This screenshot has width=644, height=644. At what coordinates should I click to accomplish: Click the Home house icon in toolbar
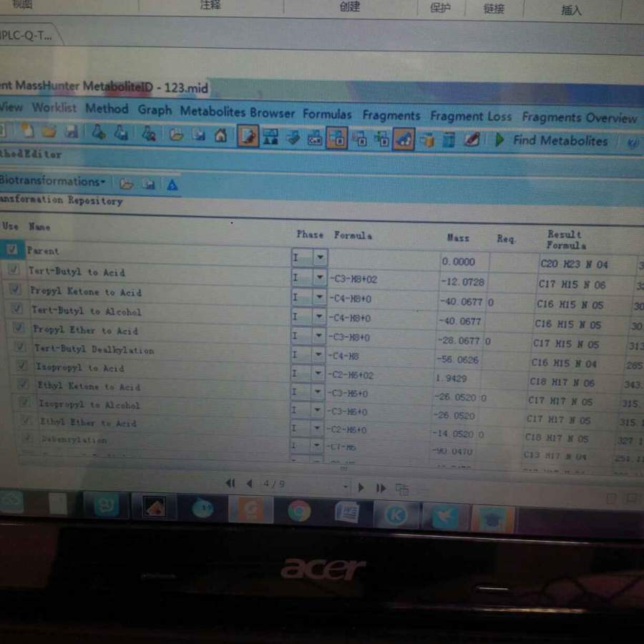(x=221, y=135)
